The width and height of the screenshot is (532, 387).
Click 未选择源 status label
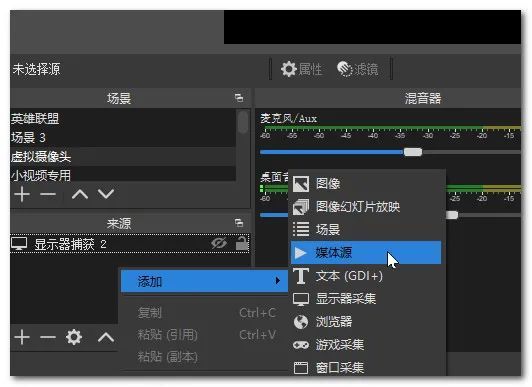pyautogui.click(x=36, y=69)
